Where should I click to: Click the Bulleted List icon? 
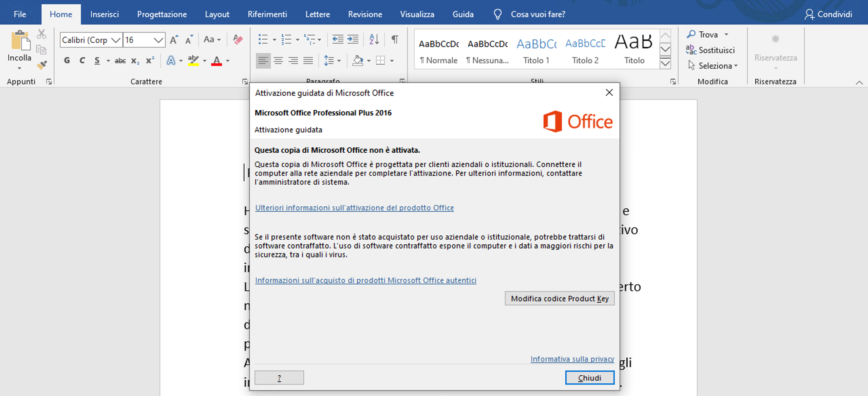click(263, 40)
